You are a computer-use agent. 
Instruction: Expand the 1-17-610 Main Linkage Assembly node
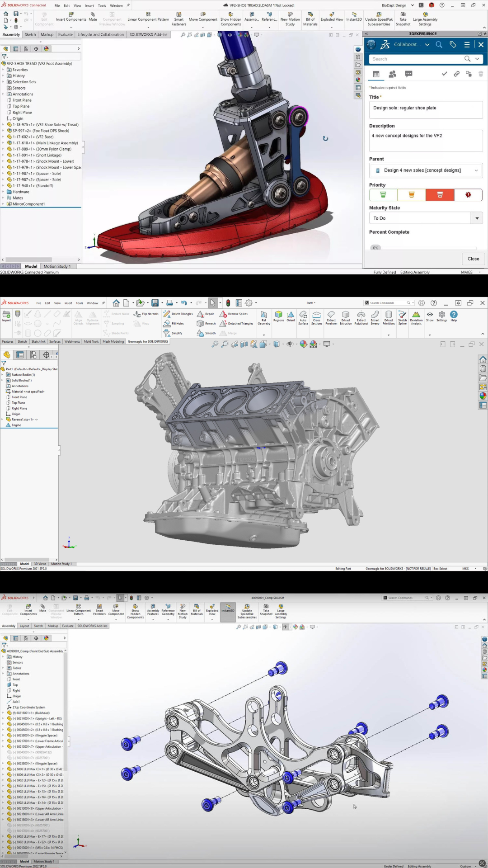click(3, 143)
